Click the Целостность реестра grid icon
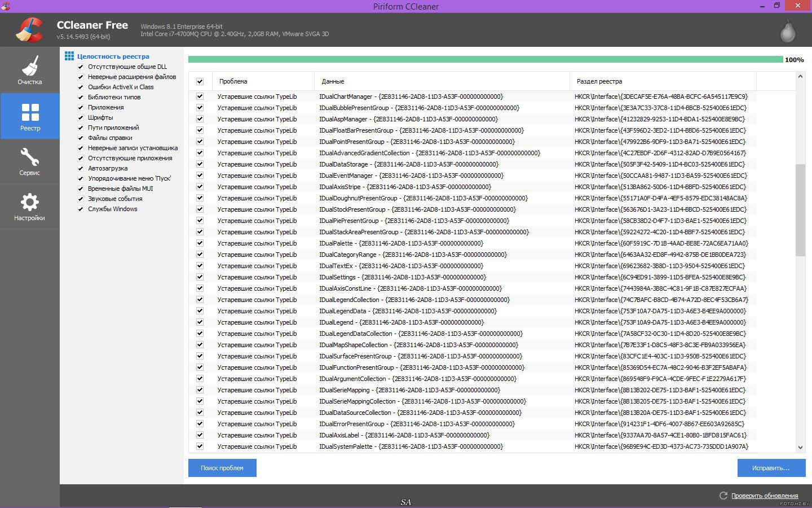The height and width of the screenshot is (508, 812). pos(69,56)
